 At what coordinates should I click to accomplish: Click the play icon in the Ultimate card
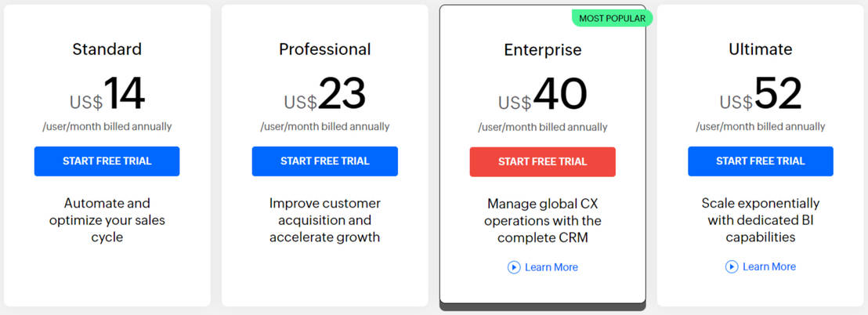732,266
